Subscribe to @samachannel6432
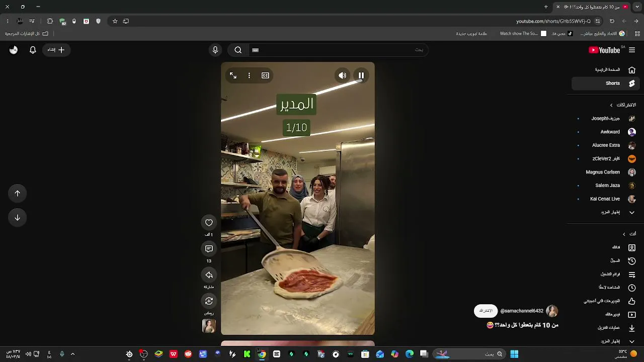The width and height of the screenshot is (644, 362). [486, 311]
